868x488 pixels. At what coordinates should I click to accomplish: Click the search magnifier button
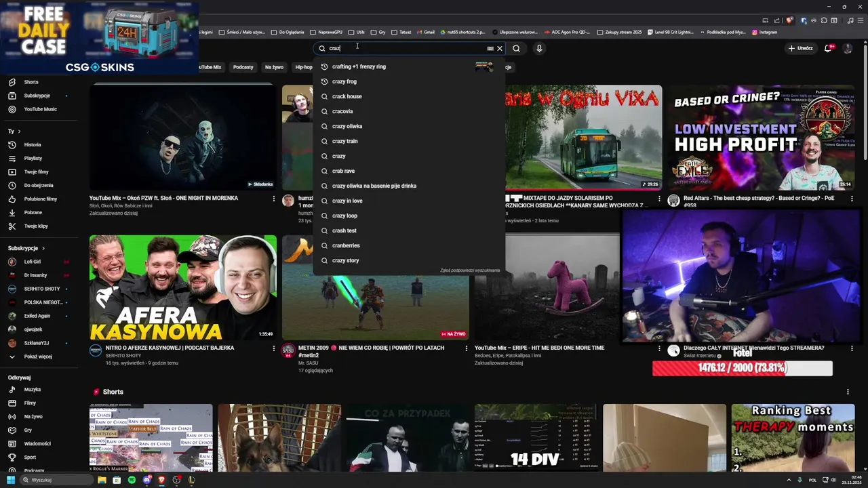(516, 48)
